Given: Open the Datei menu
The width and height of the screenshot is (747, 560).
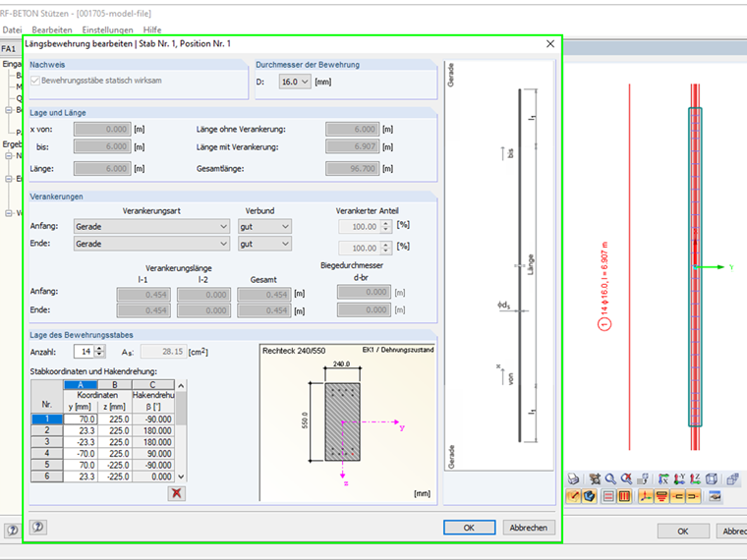Looking at the screenshot, I should click(x=12, y=29).
